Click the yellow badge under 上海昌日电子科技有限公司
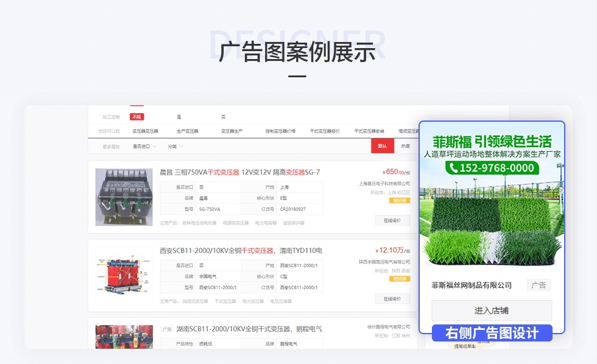Viewport: 597px width, 364px height. pyautogui.click(x=400, y=200)
